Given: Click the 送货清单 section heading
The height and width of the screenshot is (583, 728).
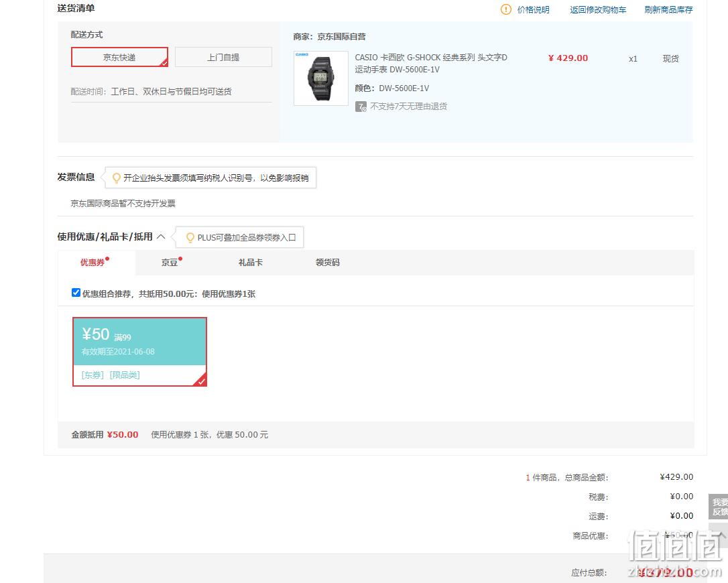Looking at the screenshot, I should tap(76, 8).
